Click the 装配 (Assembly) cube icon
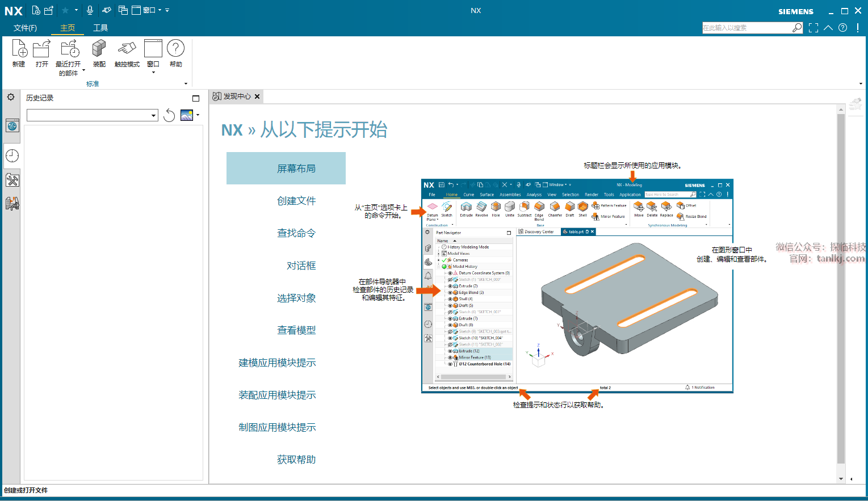Screen dimensions: 868x501 click(99, 49)
